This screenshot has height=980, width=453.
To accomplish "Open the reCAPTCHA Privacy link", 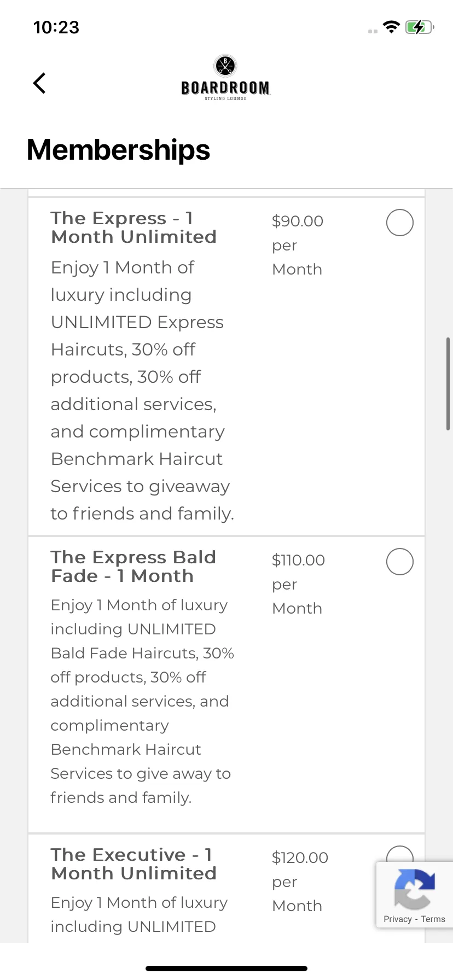I will [397, 919].
